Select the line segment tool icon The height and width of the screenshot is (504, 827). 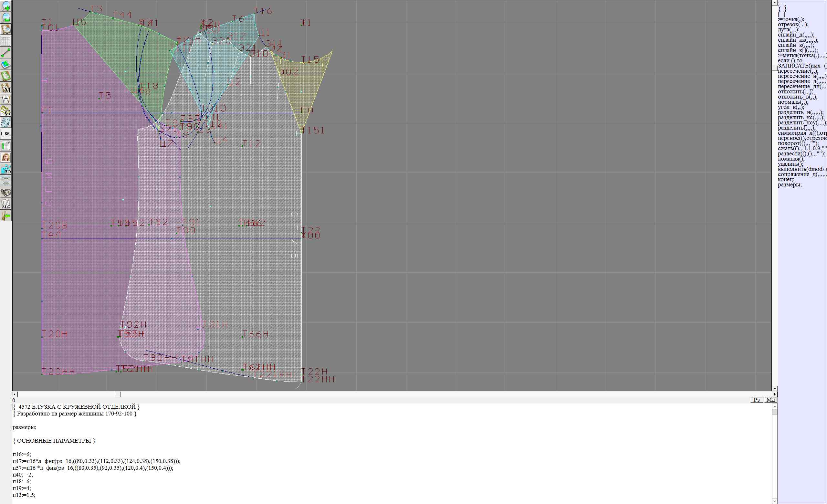(6, 53)
